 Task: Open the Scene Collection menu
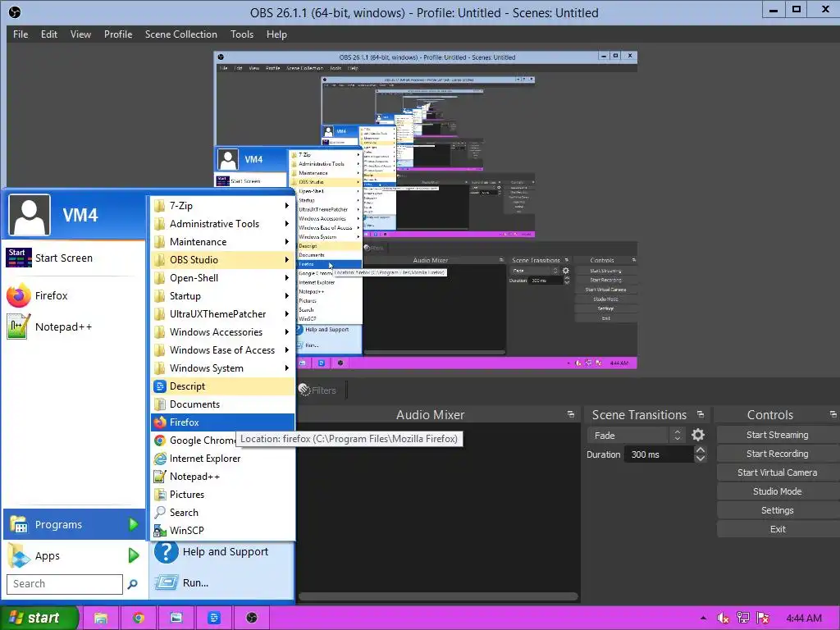point(181,34)
